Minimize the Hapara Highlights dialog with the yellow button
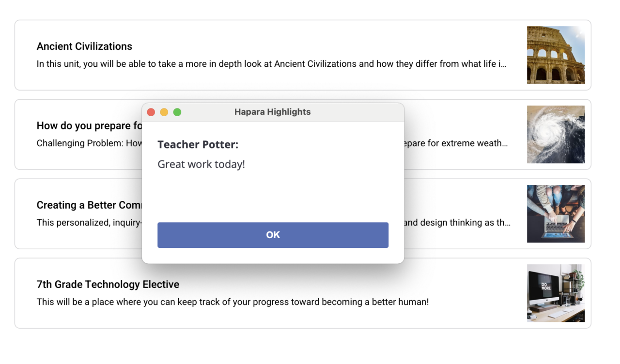Image resolution: width=620 pixels, height=364 pixels. click(164, 112)
